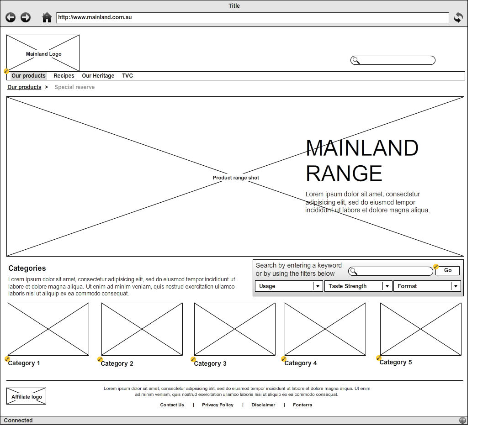
Task: Click the globe icon in the status bar
Action: coord(462,420)
